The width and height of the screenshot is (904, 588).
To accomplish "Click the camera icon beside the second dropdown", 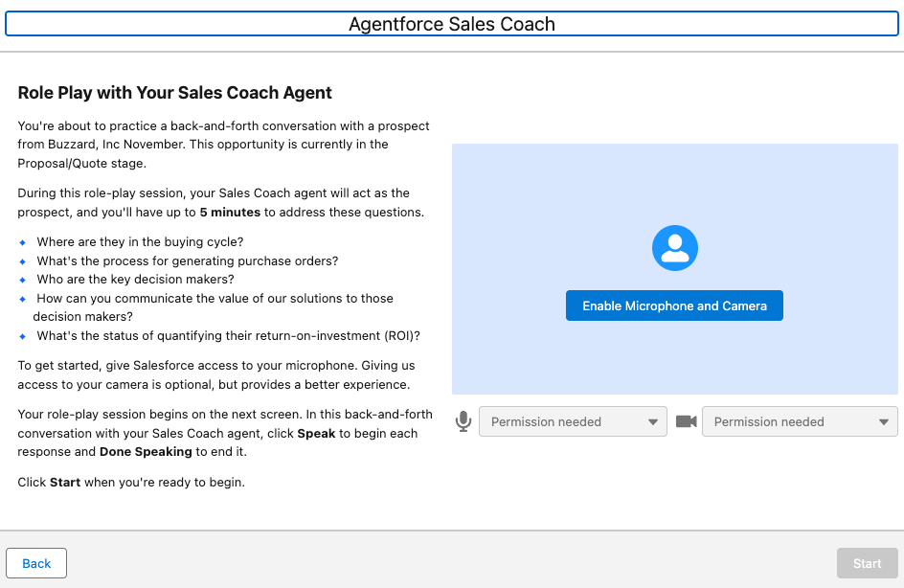I will click(x=686, y=421).
